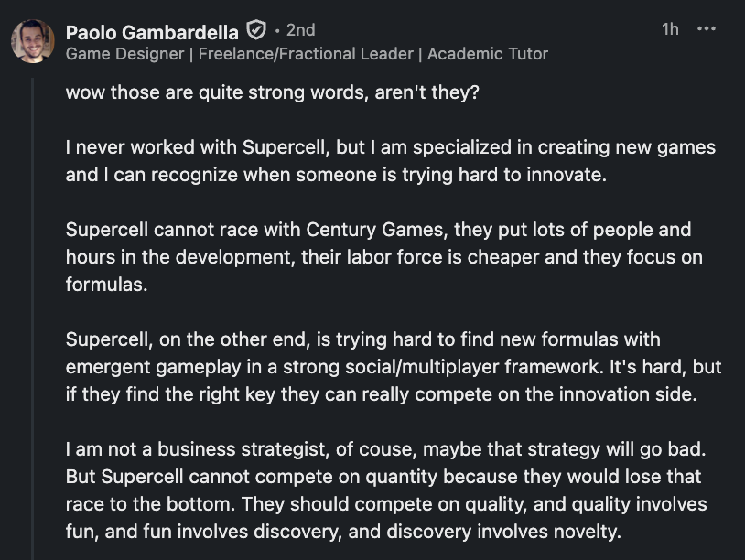Click the "1h" comment timestamp

pos(670,29)
